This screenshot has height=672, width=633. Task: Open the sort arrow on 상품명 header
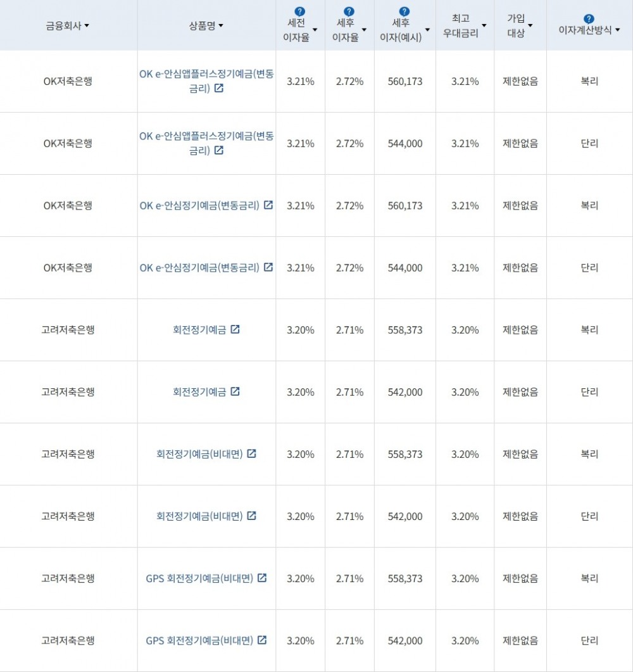pos(222,26)
